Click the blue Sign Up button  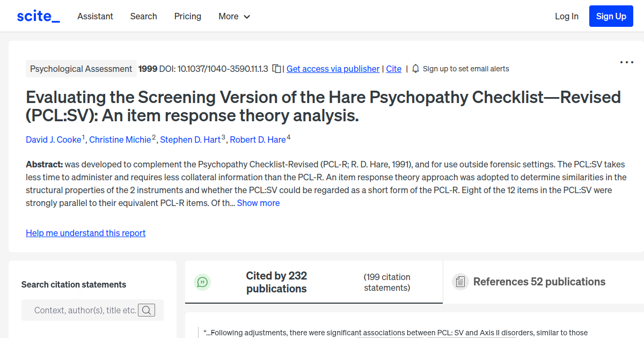[611, 16]
